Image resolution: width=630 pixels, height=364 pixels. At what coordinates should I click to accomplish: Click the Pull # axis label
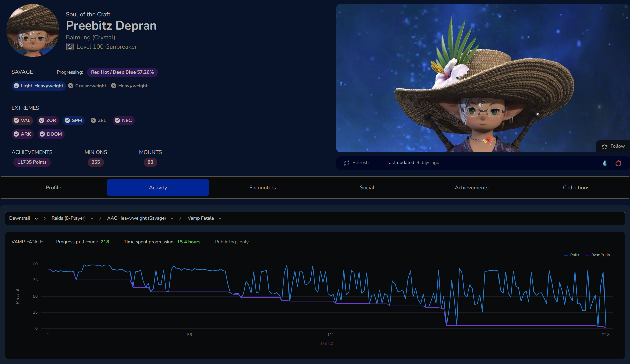coord(327,344)
